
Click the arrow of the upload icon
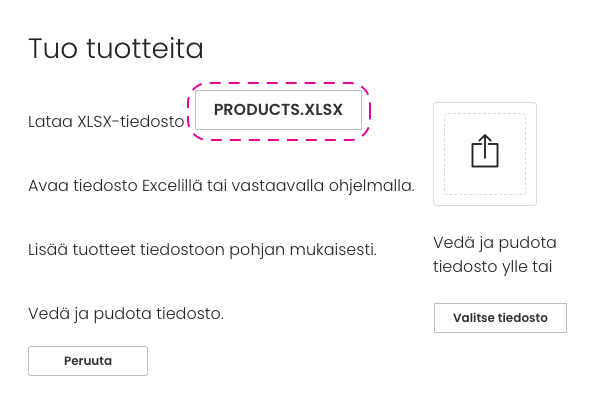(x=485, y=145)
